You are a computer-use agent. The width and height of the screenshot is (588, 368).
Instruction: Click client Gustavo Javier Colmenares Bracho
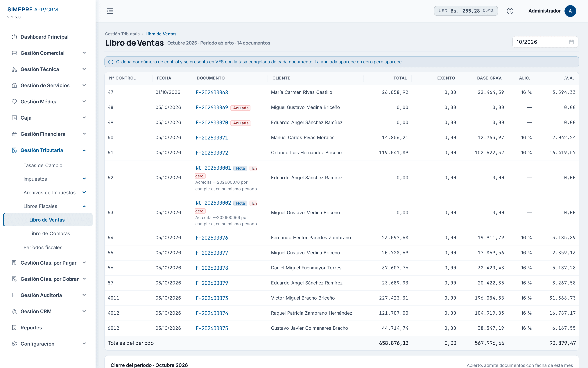[x=310, y=328]
